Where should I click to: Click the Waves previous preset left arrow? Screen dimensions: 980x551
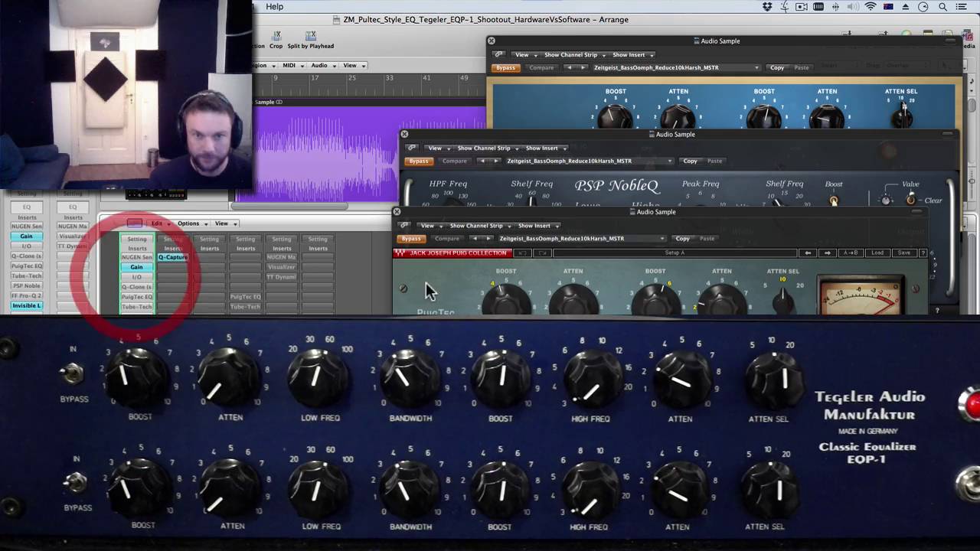pos(808,253)
